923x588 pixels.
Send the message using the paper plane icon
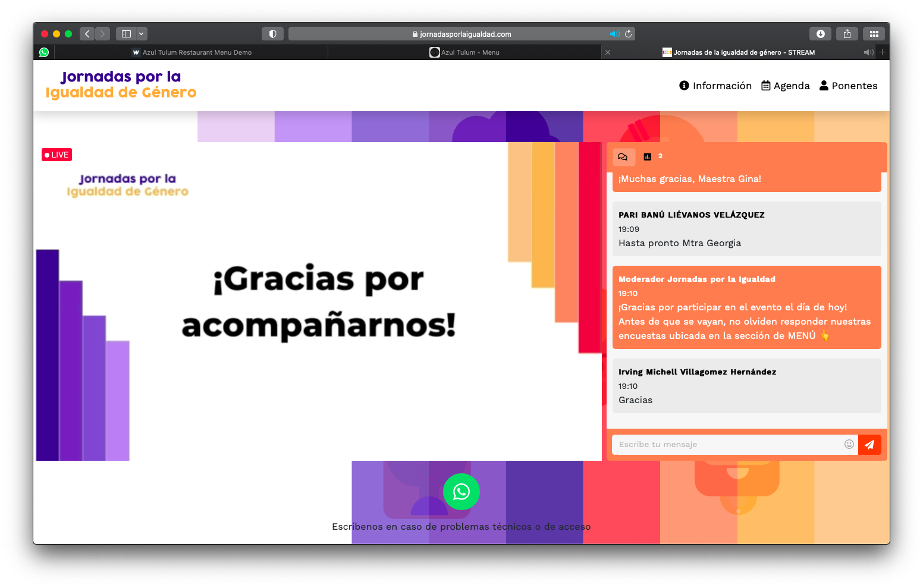point(869,444)
